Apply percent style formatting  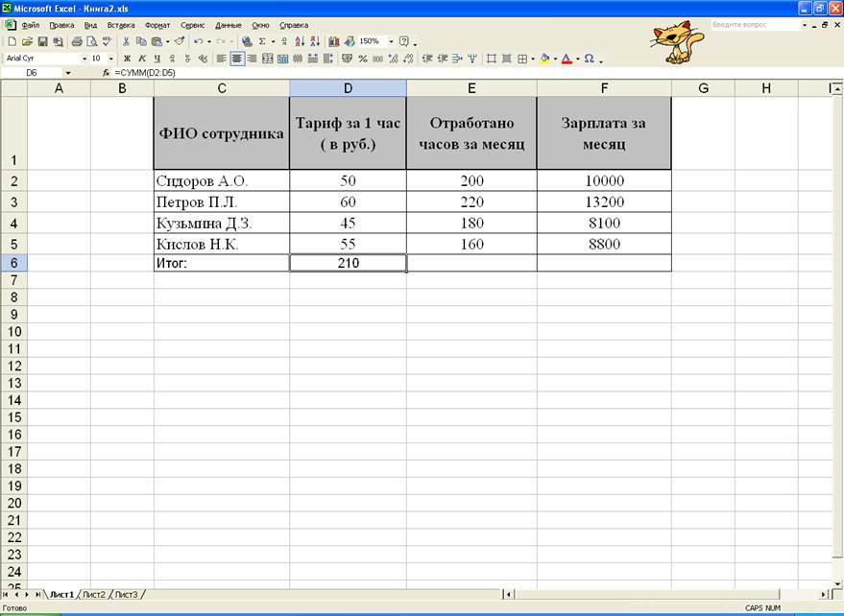[x=363, y=59]
